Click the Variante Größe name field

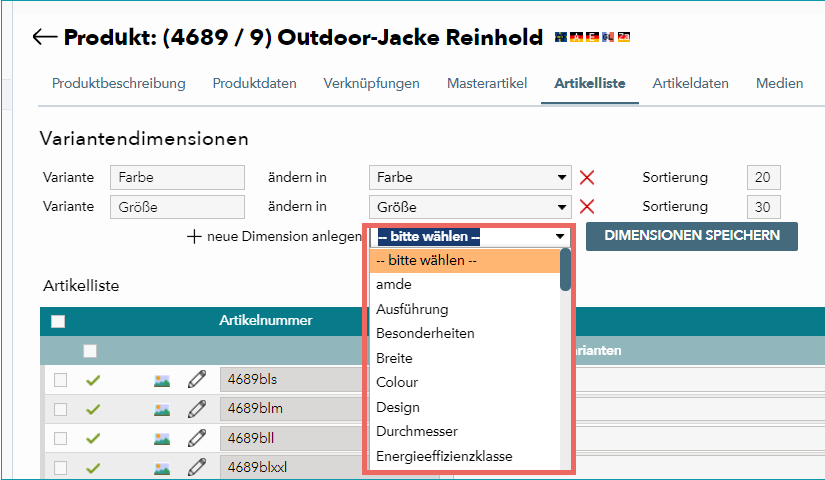(177, 207)
